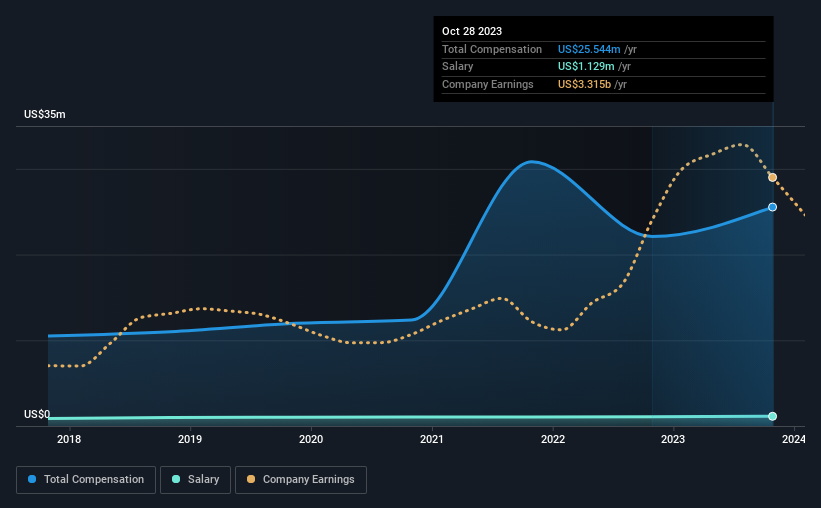Image resolution: width=821 pixels, height=508 pixels.
Task: Click the 2024 x-axis label
Action: pyautogui.click(x=793, y=439)
